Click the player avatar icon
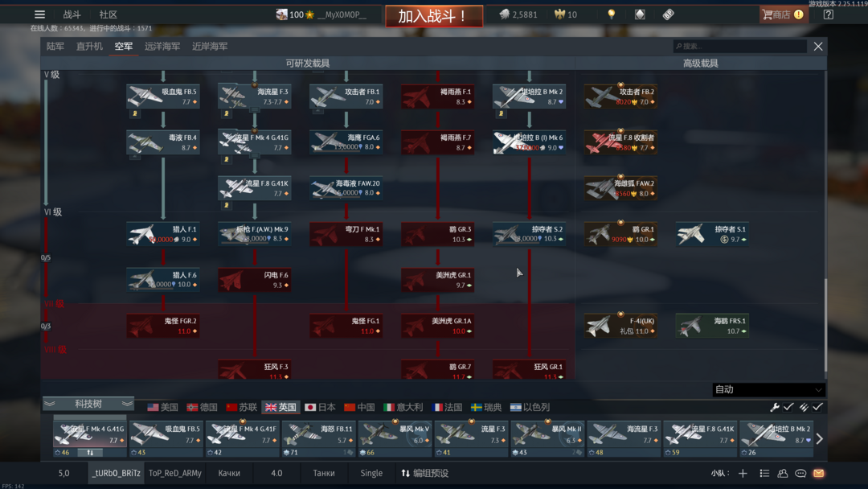 tap(282, 14)
